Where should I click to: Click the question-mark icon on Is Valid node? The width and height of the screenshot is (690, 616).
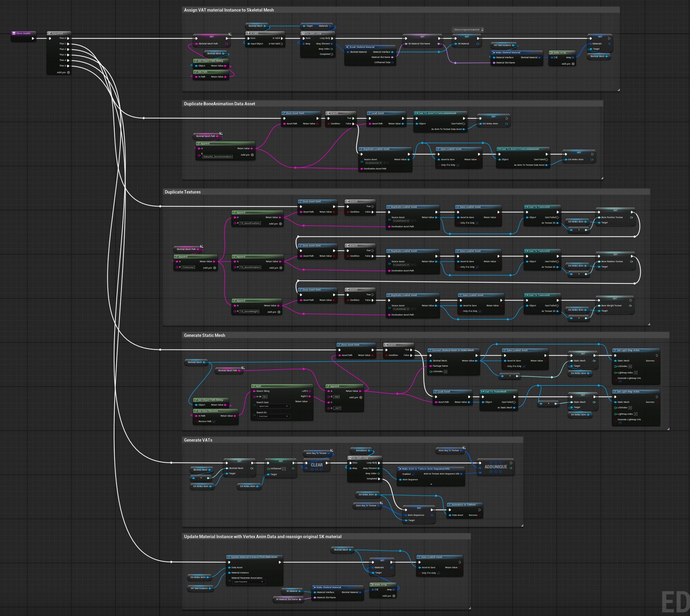248,33
